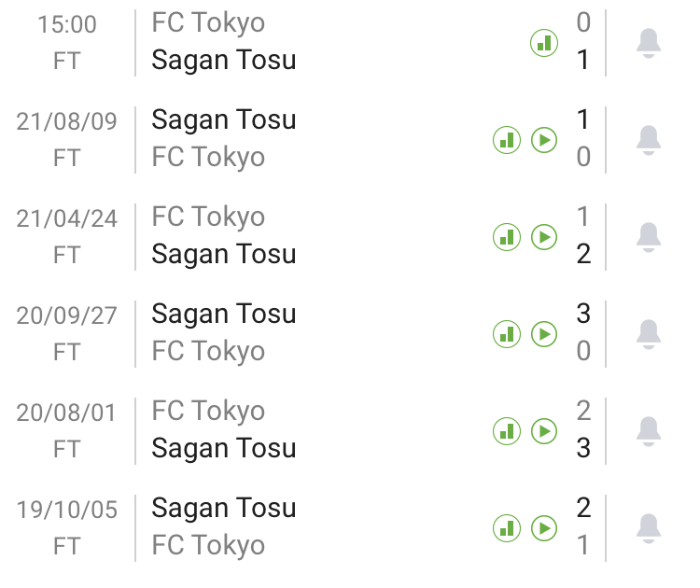
Task: Play video highlights for 21/08/09 match
Action: 544,140
